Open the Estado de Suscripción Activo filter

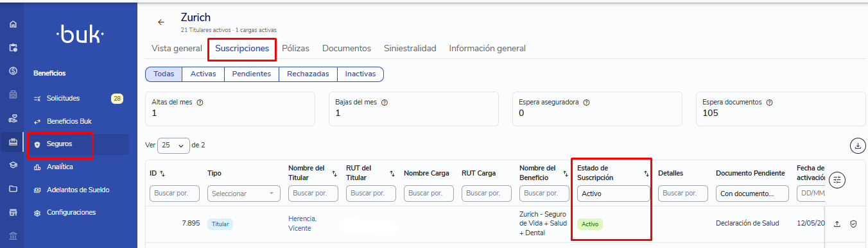tap(613, 194)
